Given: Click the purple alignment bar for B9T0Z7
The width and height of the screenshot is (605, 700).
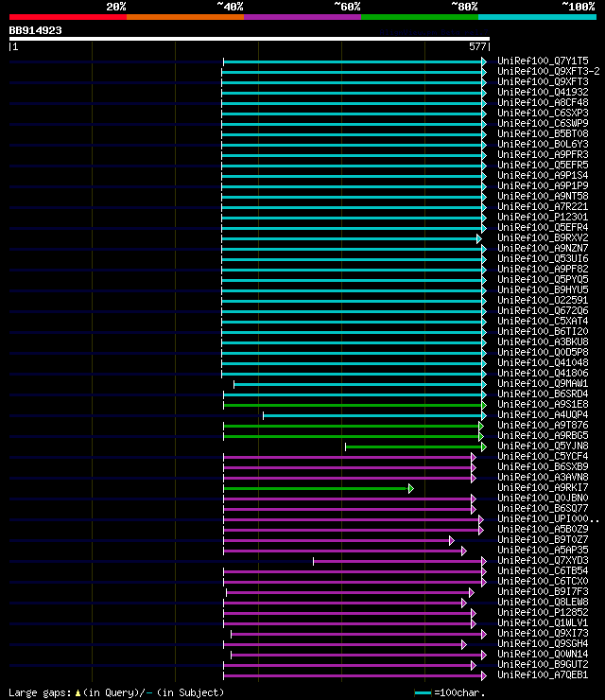Looking at the screenshot, I should [337, 541].
